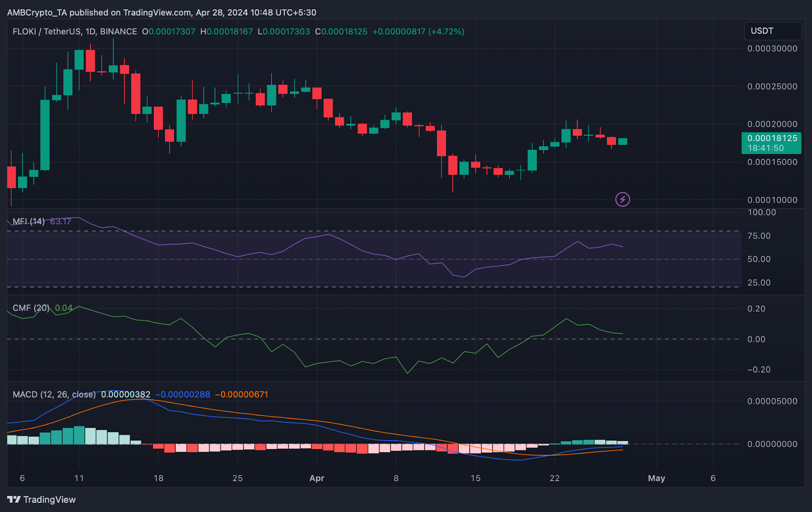The image size is (812, 512).
Task: Click the 0.00030000 price axis label
Action: click(772, 49)
